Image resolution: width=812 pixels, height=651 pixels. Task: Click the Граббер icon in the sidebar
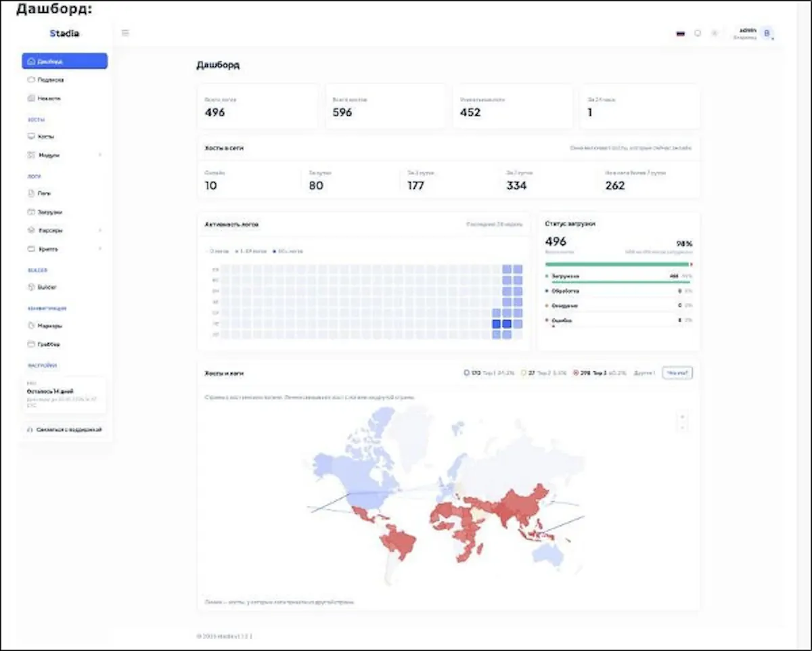tap(30, 344)
